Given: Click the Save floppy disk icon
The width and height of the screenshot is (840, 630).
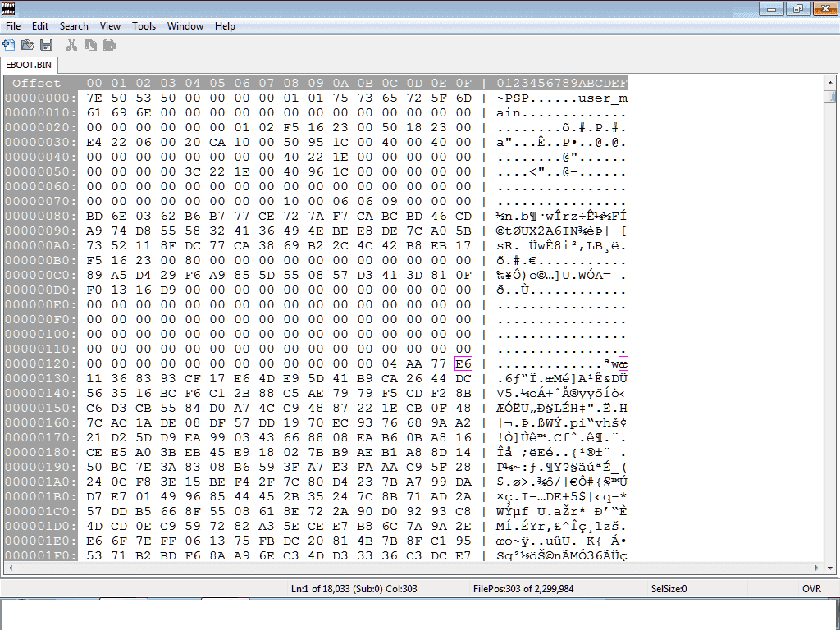Looking at the screenshot, I should pyautogui.click(x=47, y=45).
